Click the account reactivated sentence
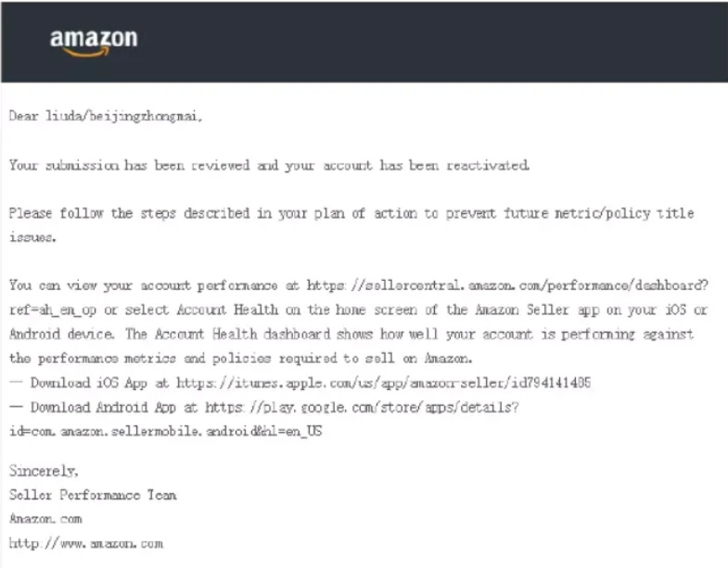This screenshot has width=728, height=568. coord(269,165)
